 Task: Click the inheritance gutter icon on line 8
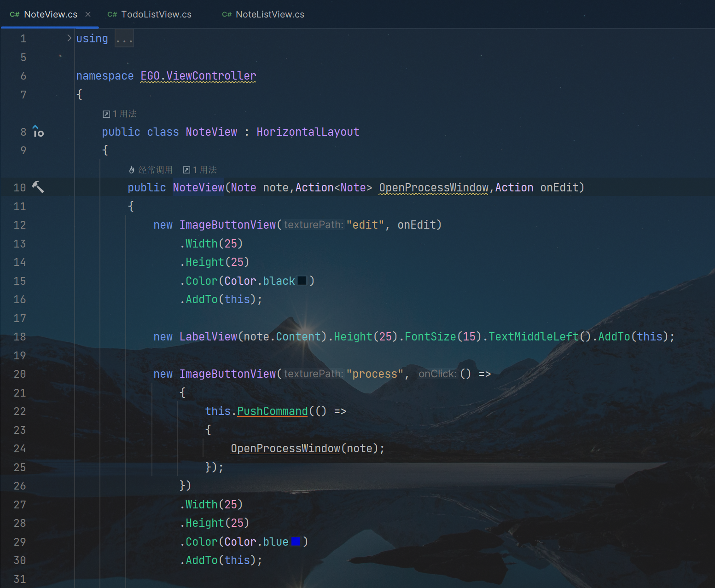(x=38, y=132)
